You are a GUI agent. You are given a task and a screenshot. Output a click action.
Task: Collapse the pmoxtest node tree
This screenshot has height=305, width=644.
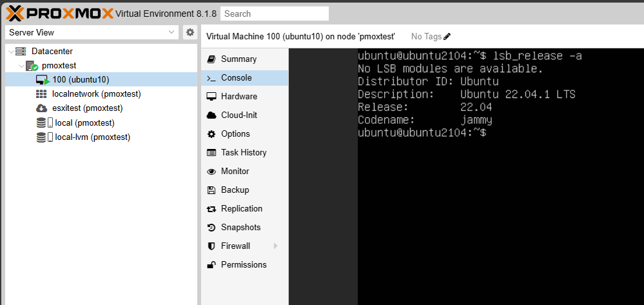21,66
